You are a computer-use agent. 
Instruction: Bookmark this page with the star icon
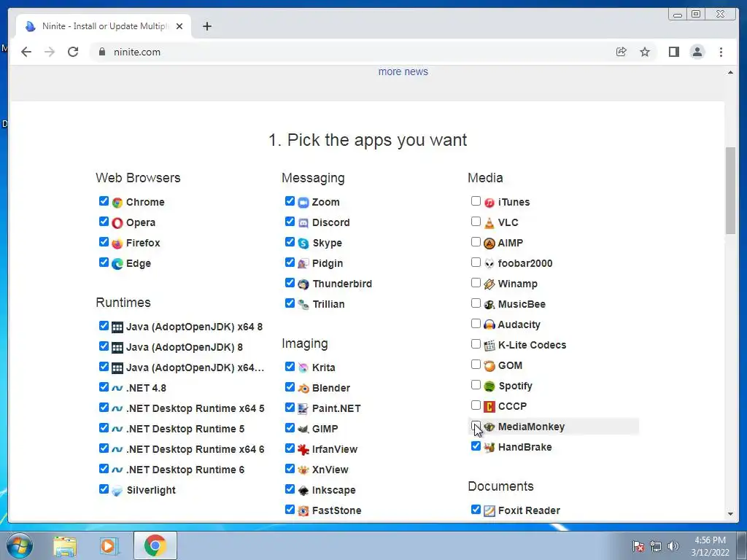point(645,52)
